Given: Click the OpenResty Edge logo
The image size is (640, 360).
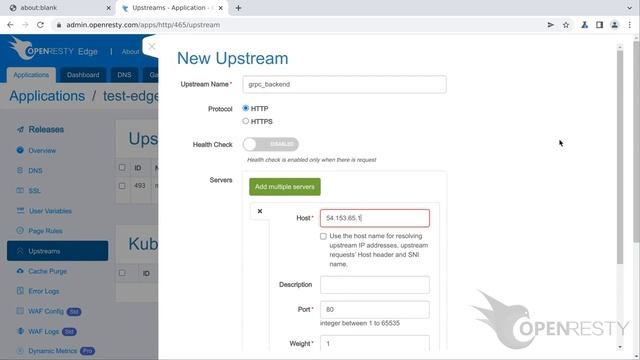Looking at the screenshot, I should click(x=53, y=49).
